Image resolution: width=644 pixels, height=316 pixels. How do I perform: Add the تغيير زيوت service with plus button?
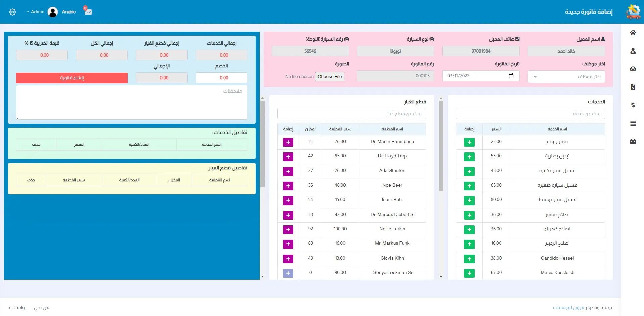click(469, 142)
